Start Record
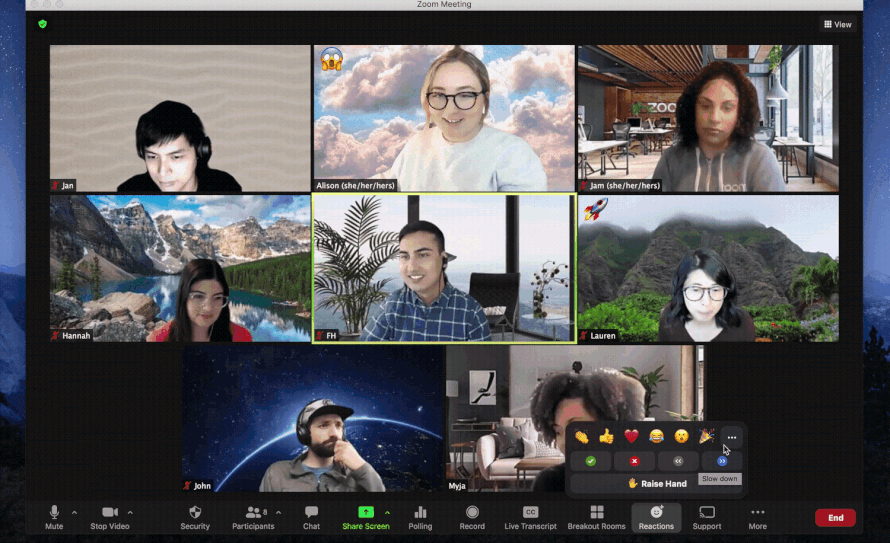 472,517
